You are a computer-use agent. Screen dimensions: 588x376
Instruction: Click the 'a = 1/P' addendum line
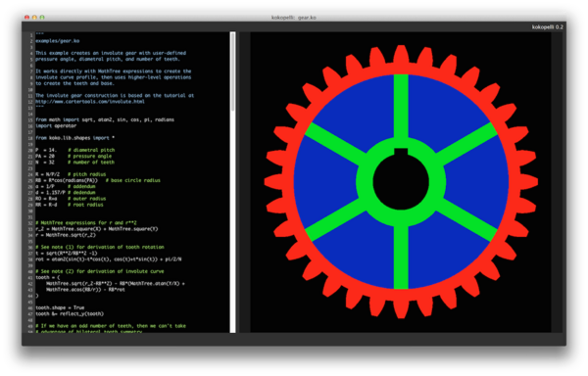pyautogui.click(x=66, y=186)
